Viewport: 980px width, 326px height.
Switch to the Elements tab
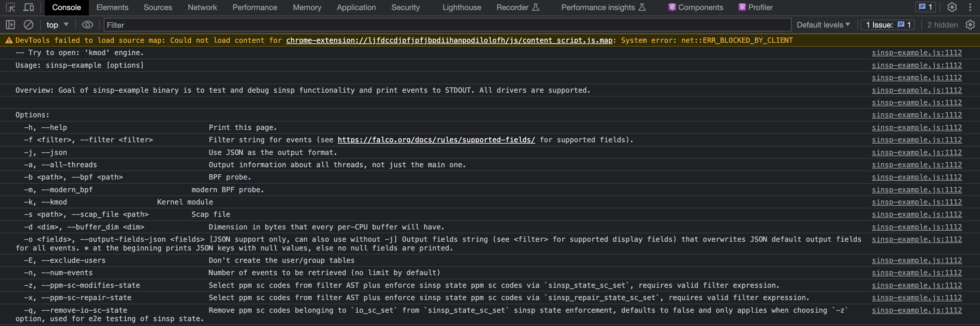point(112,7)
